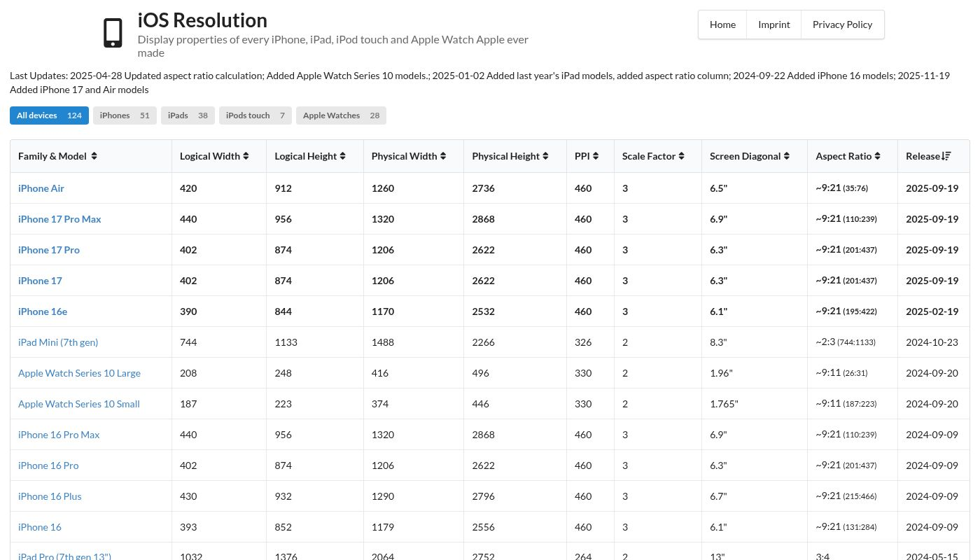980x560 pixels.
Task: Select the All devices filter
Action: (x=49, y=115)
